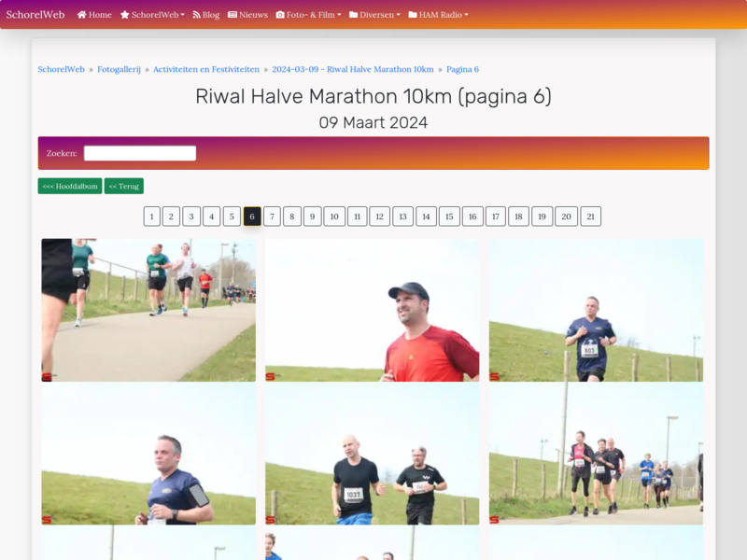747x560 pixels.
Task: Click the folder icon beside Diversen
Action: point(354,15)
